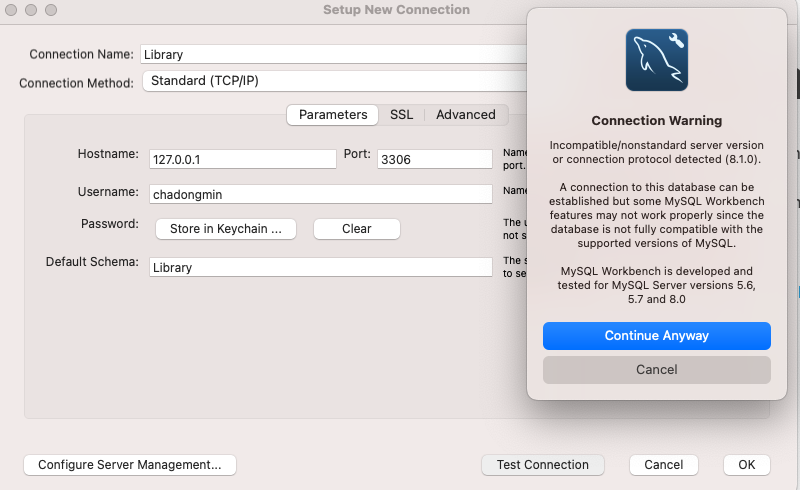Click the Hostname label
This screenshot has width=800, height=490.
click(x=108, y=154)
